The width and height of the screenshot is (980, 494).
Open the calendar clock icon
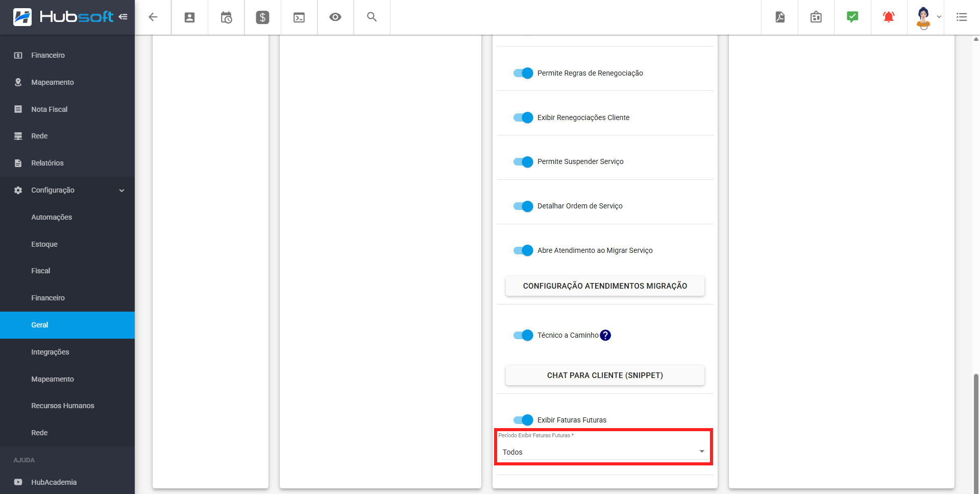tap(226, 17)
